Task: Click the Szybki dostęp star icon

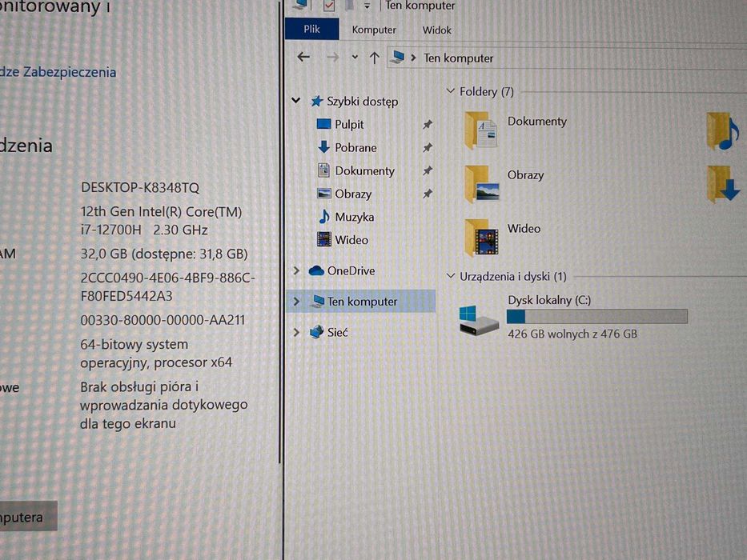Action: (x=316, y=101)
